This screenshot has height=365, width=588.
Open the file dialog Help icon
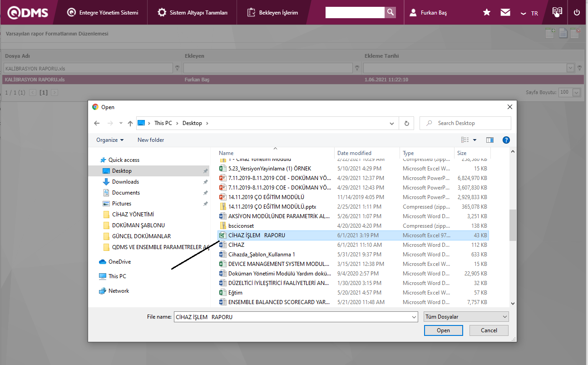tap(506, 140)
